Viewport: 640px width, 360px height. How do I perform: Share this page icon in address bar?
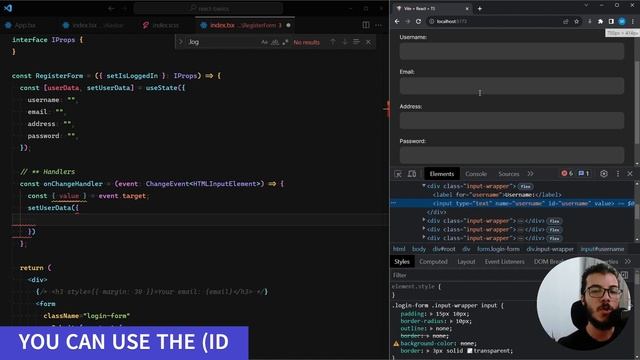click(566, 21)
